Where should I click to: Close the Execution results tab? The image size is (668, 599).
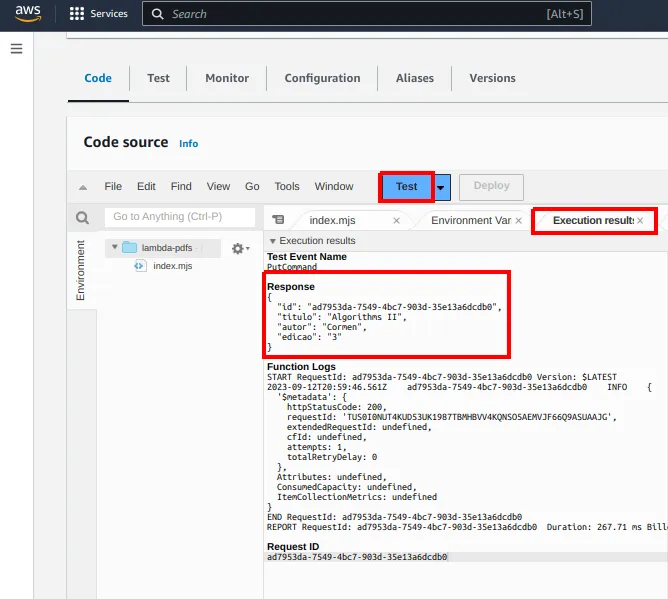[x=640, y=221]
